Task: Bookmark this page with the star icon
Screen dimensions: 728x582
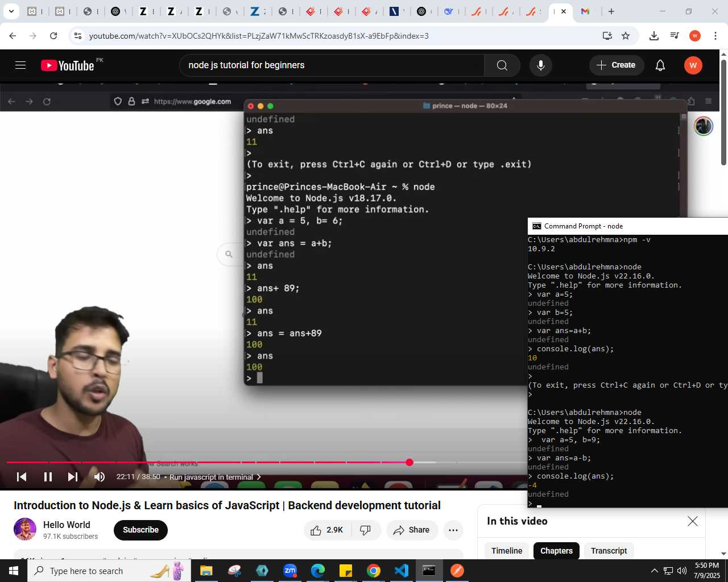Action: click(x=626, y=36)
